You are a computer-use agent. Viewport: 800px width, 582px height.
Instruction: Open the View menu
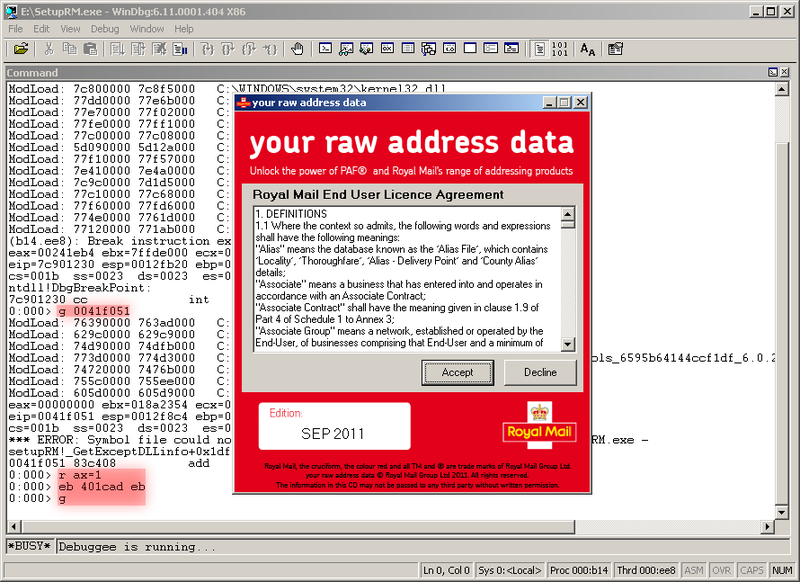tap(70, 29)
